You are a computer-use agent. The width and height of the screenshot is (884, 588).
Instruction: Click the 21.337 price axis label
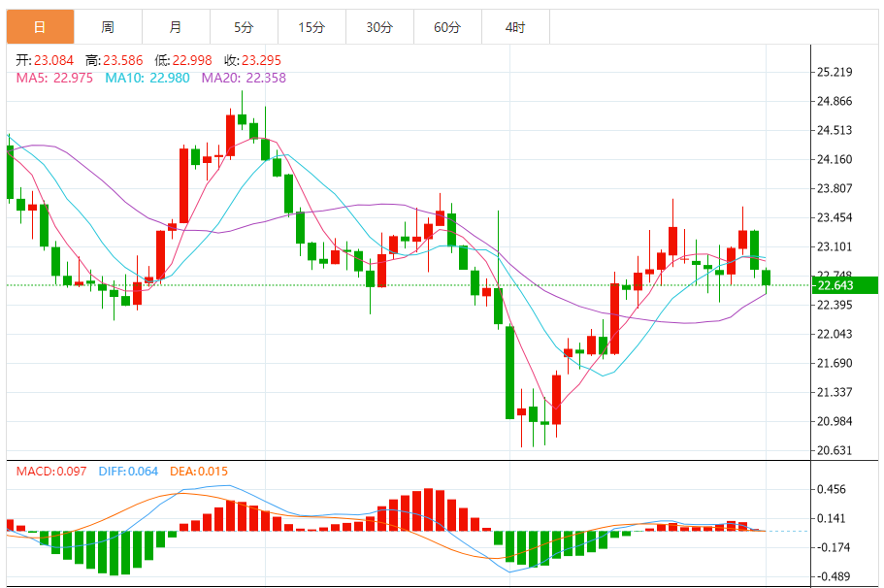[x=835, y=392]
